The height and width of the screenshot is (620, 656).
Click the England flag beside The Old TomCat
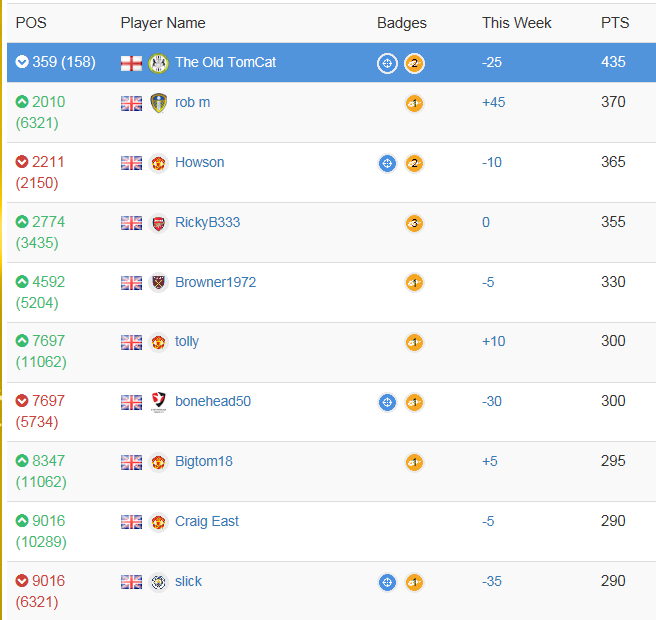[x=131, y=63]
